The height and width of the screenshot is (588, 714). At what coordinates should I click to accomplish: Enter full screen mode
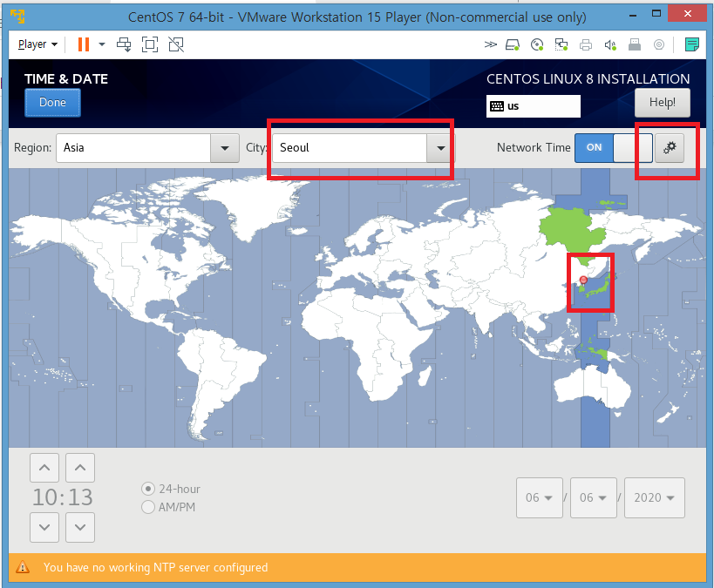(150, 44)
